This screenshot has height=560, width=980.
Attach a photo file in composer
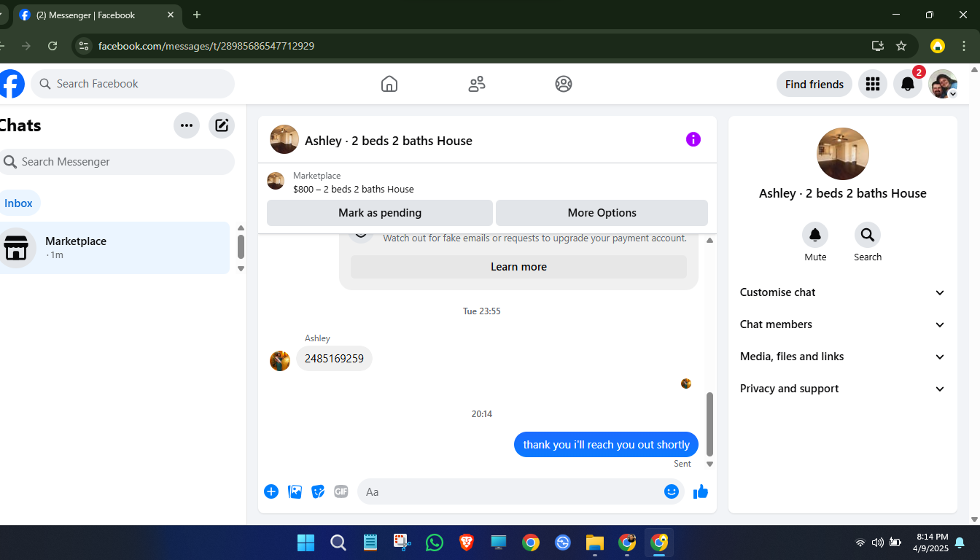295,491
